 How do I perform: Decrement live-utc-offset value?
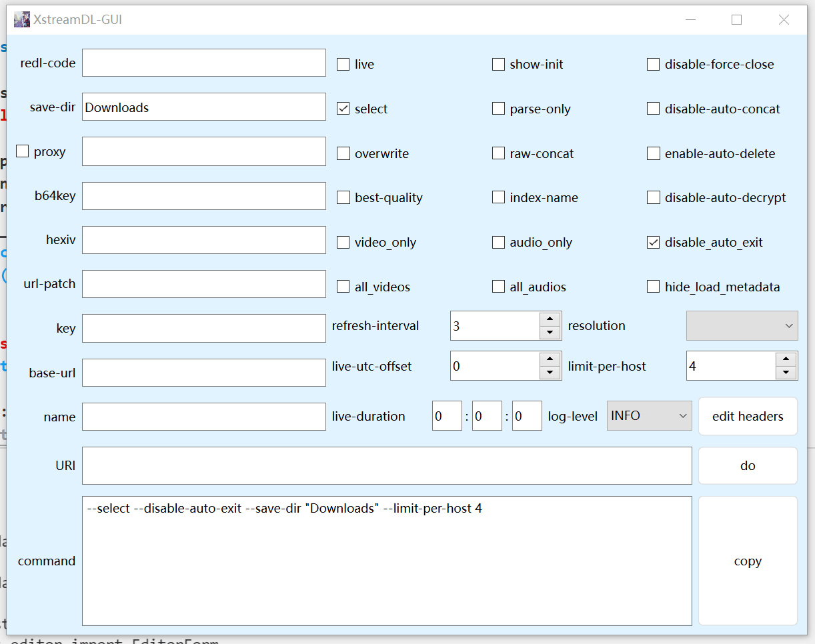tap(550, 373)
